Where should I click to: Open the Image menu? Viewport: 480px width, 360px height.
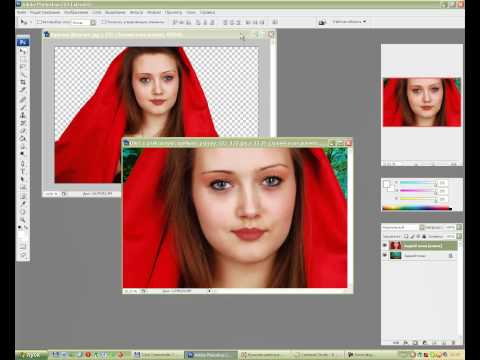click(x=76, y=12)
